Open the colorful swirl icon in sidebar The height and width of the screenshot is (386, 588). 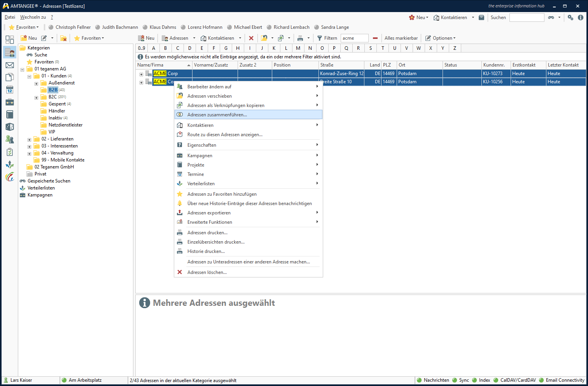coord(10,177)
